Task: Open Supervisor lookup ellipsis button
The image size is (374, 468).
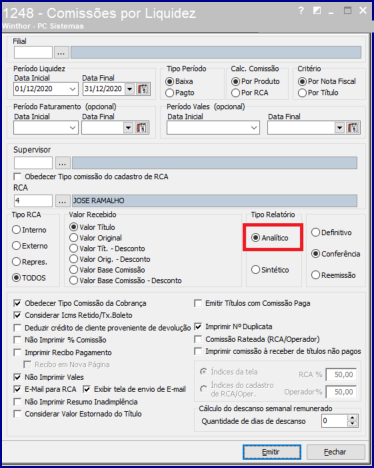Action: (62, 163)
